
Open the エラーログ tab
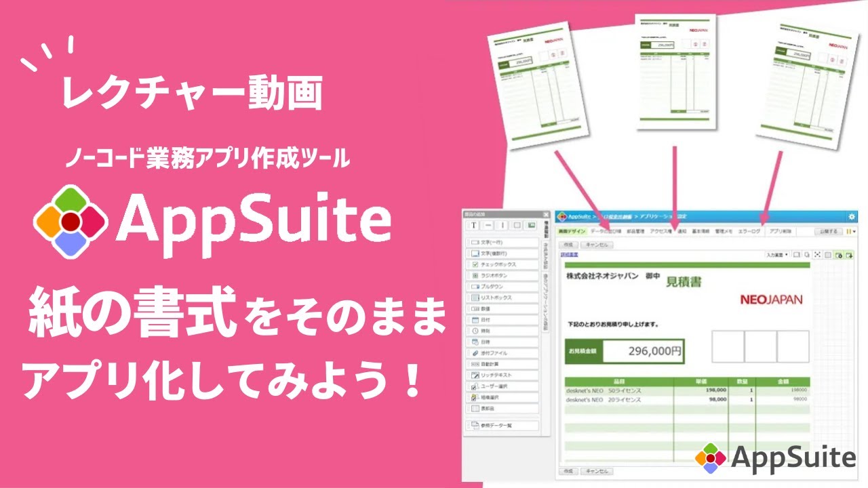(x=750, y=231)
